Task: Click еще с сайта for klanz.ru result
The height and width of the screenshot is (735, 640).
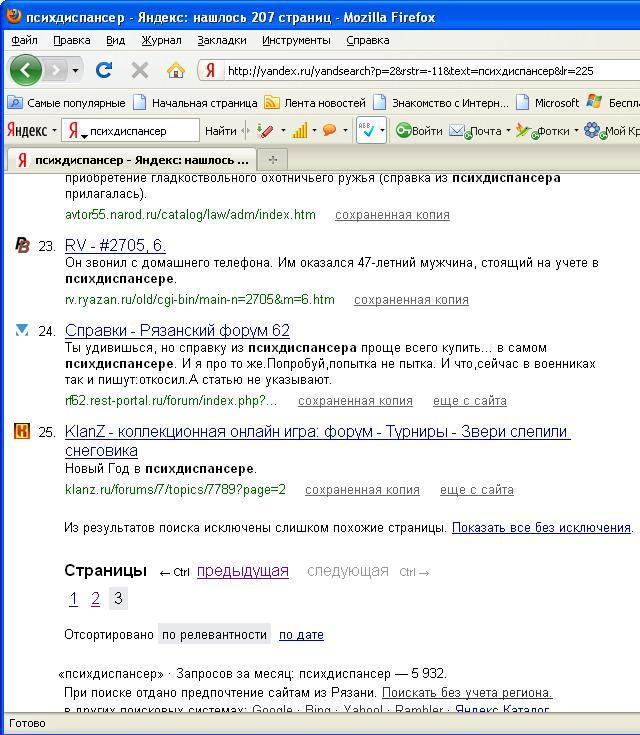Action: (477, 490)
